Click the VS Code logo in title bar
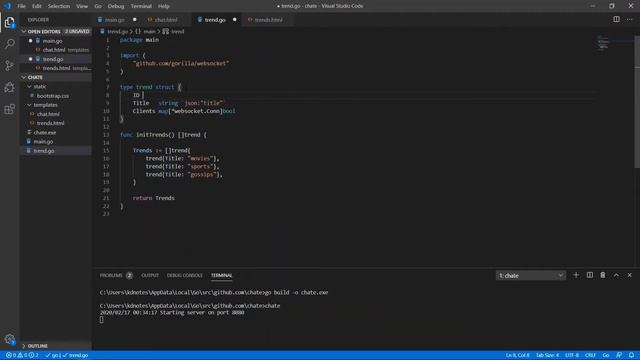 [x=7, y=6]
